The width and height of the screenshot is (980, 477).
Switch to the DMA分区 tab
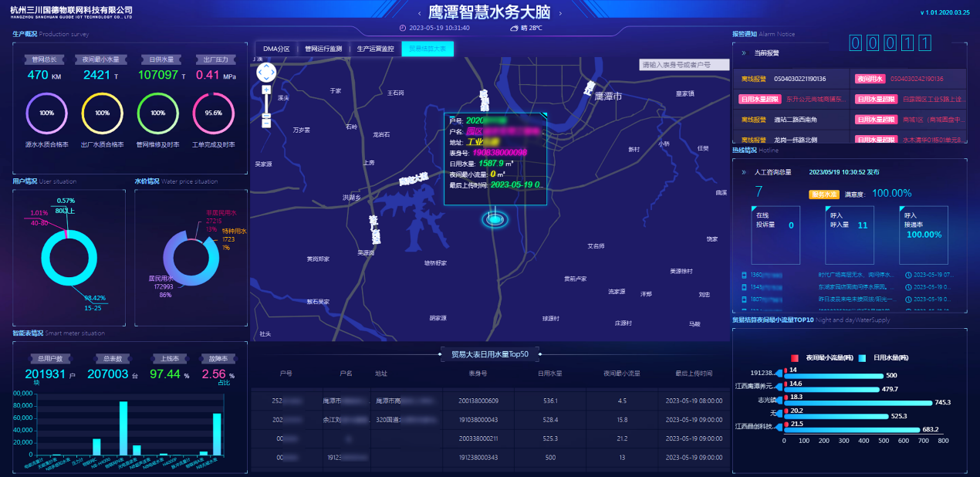click(276, 49)
